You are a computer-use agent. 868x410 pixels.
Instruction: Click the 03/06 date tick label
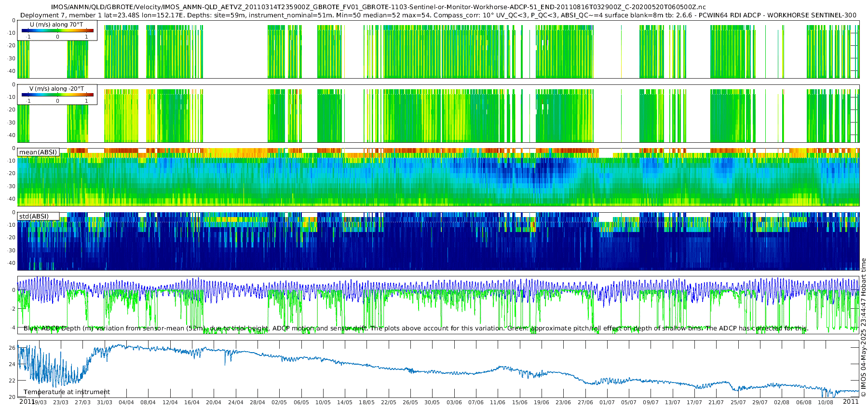454,402
